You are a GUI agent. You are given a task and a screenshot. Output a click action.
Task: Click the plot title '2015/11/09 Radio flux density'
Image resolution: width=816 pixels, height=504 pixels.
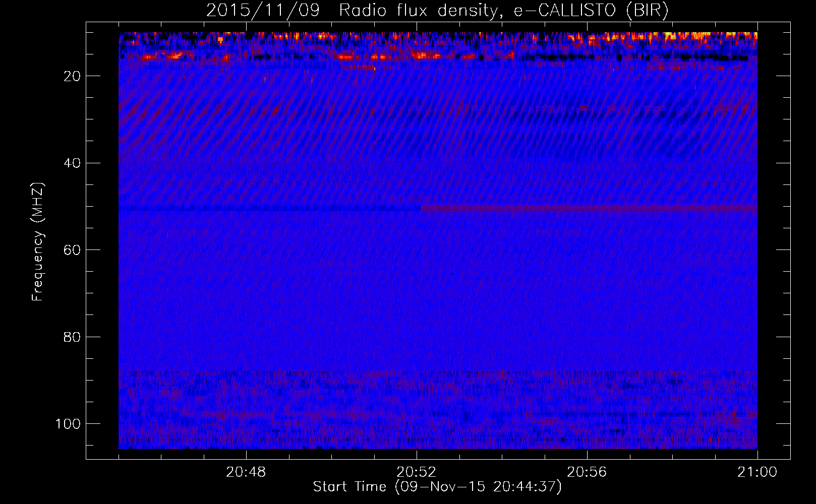355,10
